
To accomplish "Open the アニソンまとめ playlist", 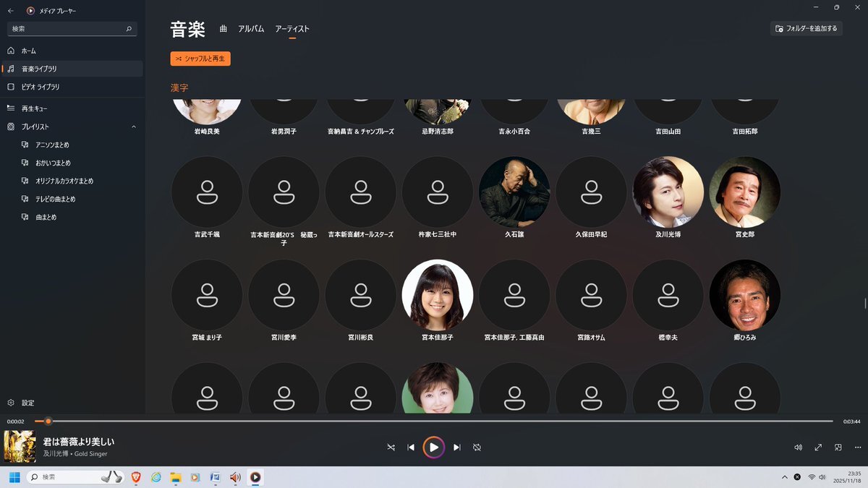I will [x=52, y=145].
